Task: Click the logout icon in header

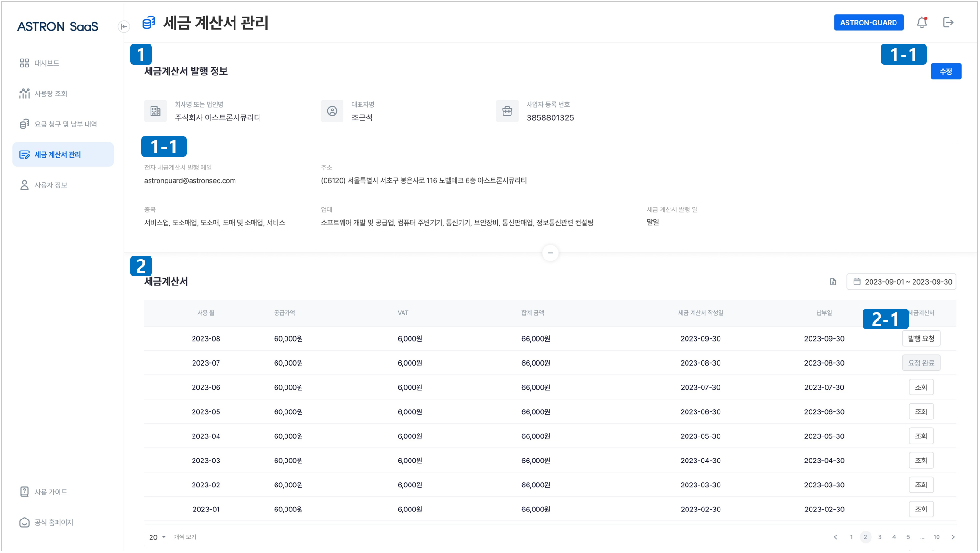Action: pyautogui.click(x=948, y=23)
